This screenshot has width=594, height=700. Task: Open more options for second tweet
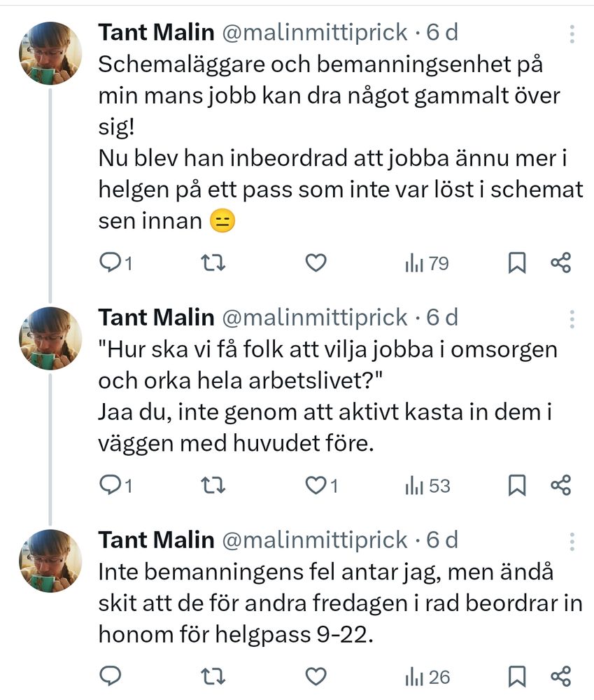tap(572, 318)
